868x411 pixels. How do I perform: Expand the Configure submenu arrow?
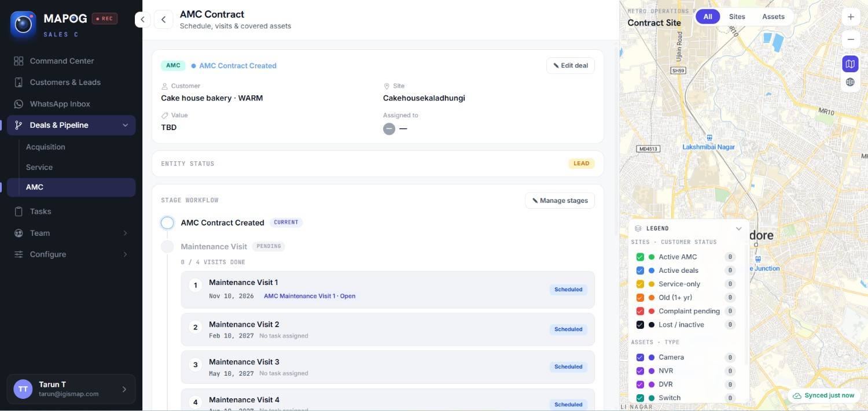click(125, 254)
